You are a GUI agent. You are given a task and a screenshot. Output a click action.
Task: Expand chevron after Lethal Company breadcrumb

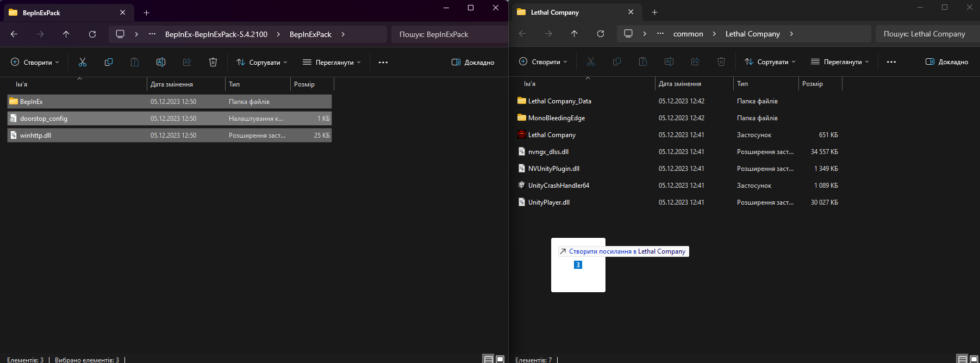pyautogui.click(x=791, y=34)
